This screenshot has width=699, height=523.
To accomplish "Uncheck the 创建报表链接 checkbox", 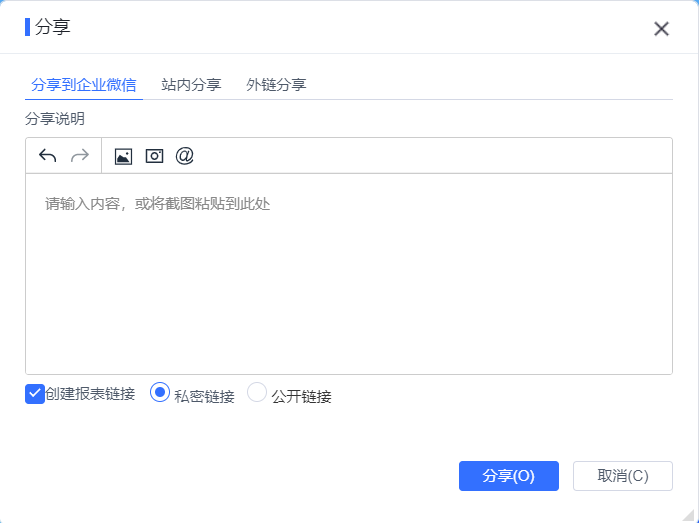I will 35,394.
